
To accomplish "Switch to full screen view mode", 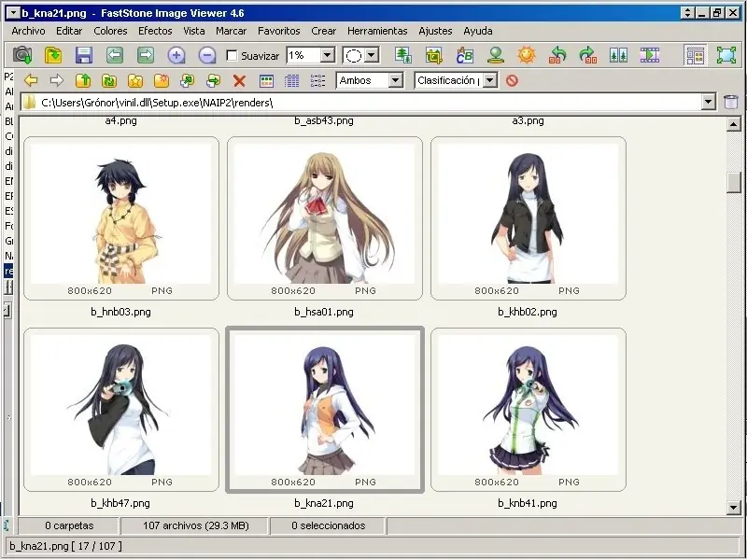I will (726, 55).
